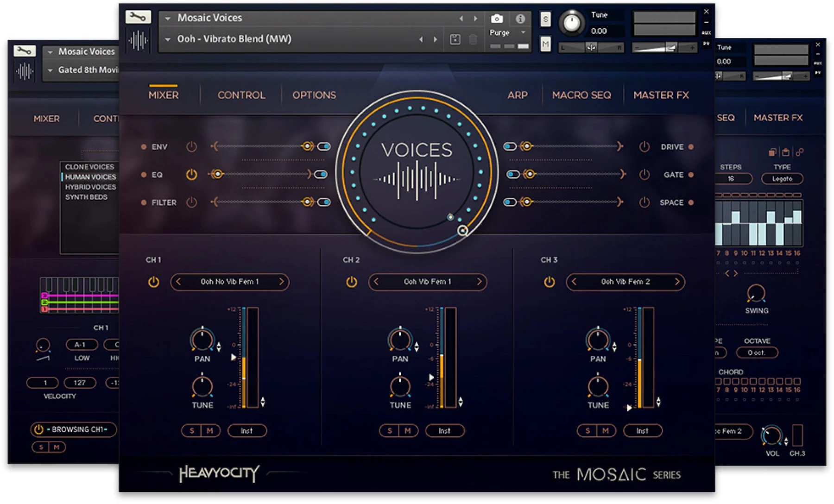834x504 pixels.
Task: Click wrench icon in left background window
Action: tap(25, 50)
